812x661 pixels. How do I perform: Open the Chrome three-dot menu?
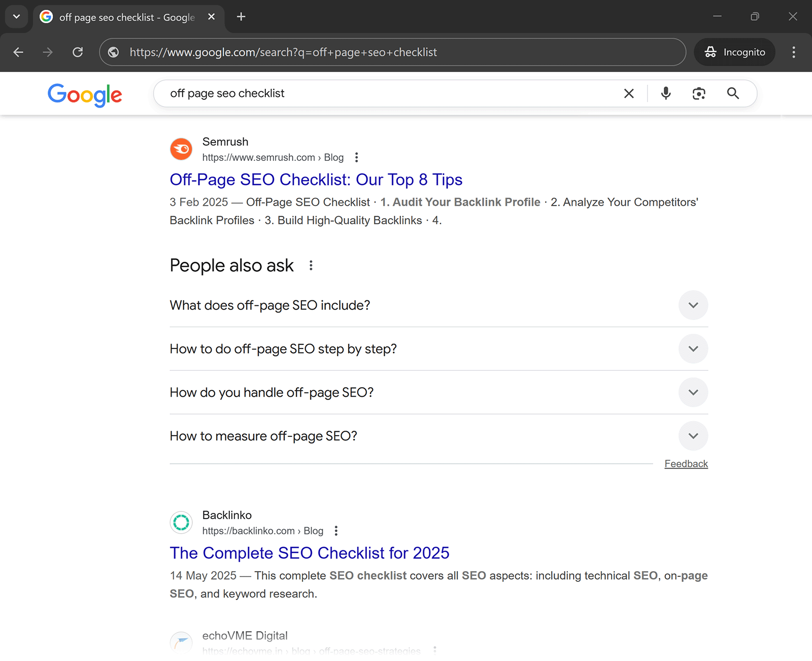(794, 52)
